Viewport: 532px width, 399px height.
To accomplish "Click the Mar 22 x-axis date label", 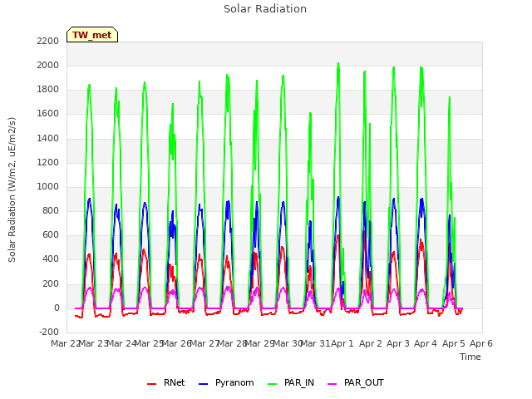I will coord(65,343).
